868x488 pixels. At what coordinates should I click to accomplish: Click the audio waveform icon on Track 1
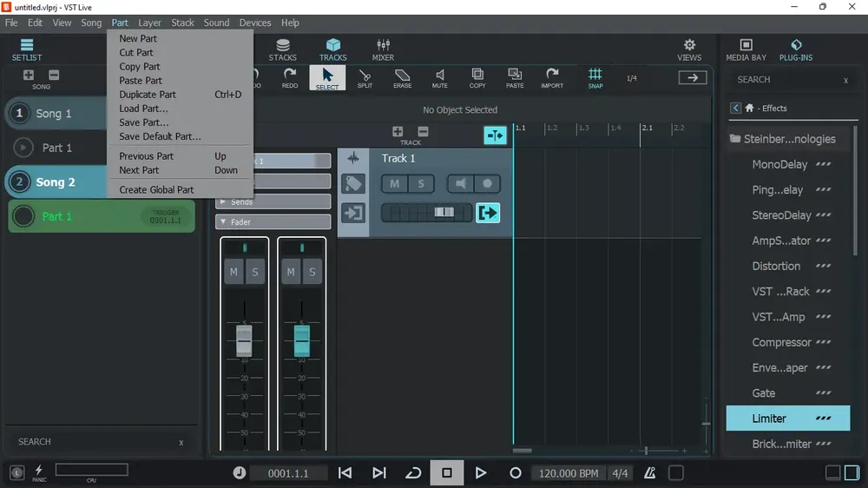click(353, 158)
